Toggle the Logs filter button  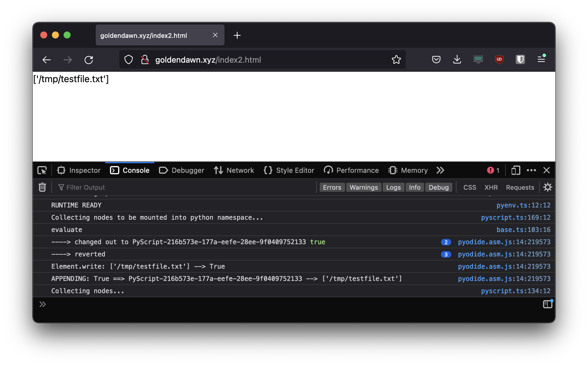(392, 187)
